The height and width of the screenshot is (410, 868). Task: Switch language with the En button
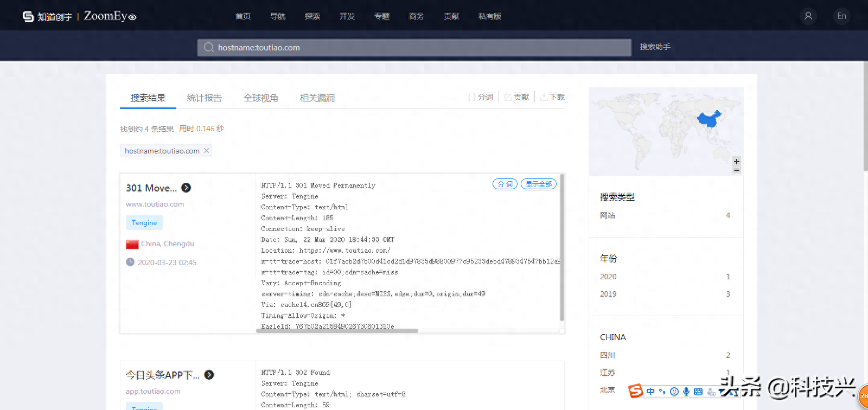pos(841,16)
